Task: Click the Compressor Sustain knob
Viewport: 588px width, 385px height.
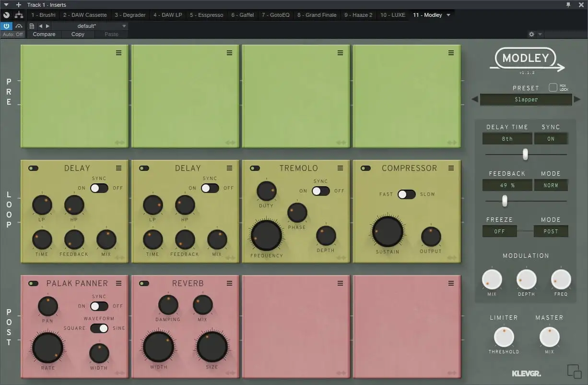Action: point(388,231)
